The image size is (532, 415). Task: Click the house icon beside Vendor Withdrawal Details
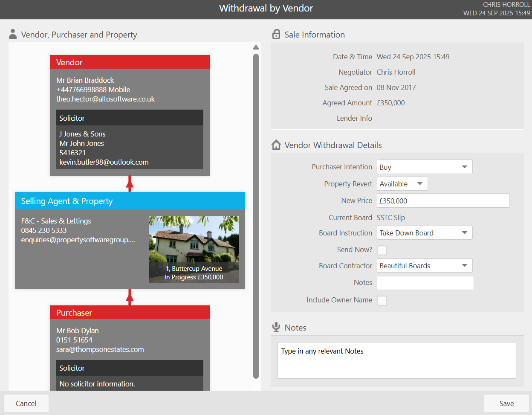276,145
